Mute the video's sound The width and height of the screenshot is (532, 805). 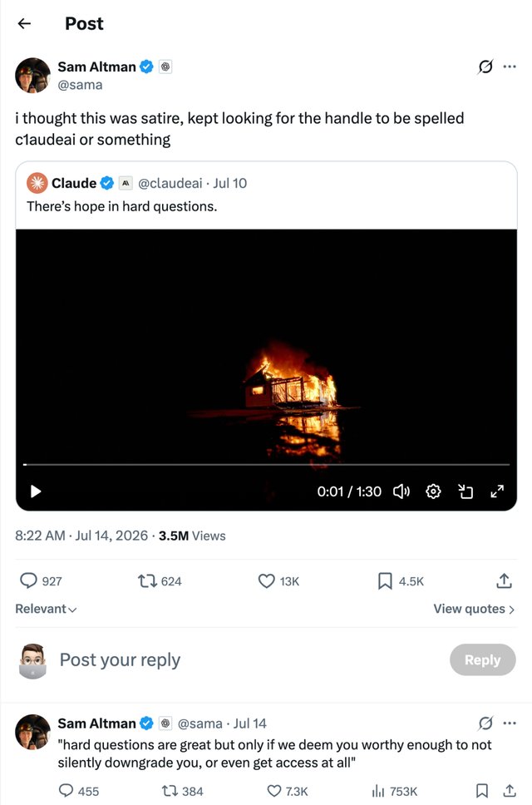pos(401,491)
